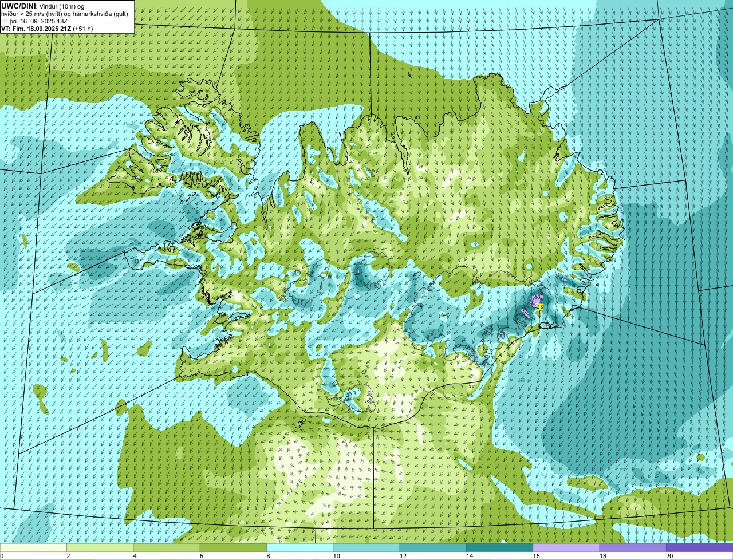The height and width of the screenshot is (560, 733).
Task: Click the legend scale label '10'
Action: click(x=336, y=556)
